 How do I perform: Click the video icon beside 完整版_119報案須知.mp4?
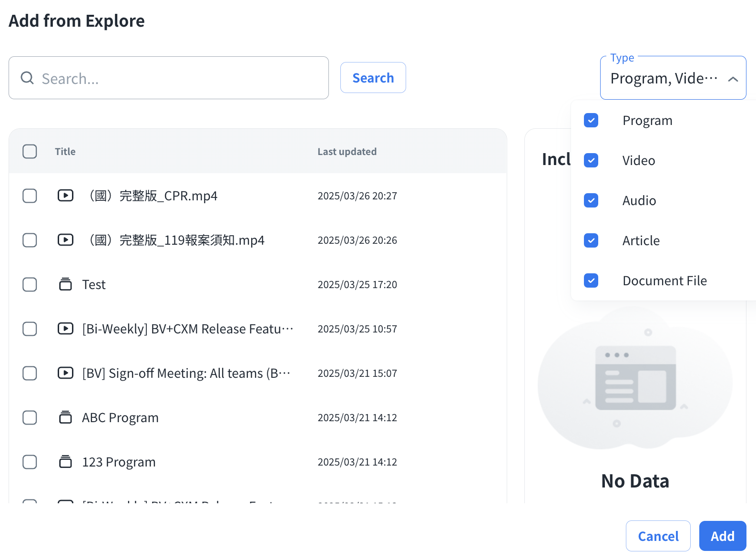(65, 240)
